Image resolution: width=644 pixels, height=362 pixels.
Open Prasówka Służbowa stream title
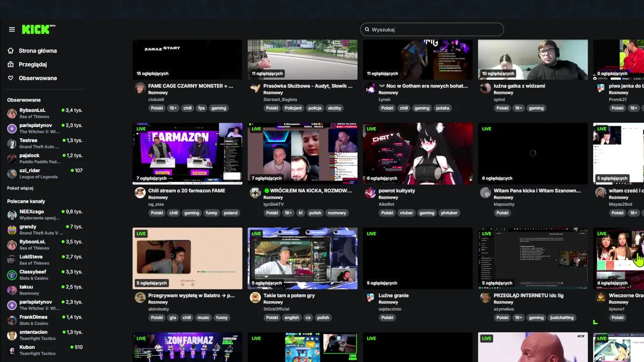[308, 86]
